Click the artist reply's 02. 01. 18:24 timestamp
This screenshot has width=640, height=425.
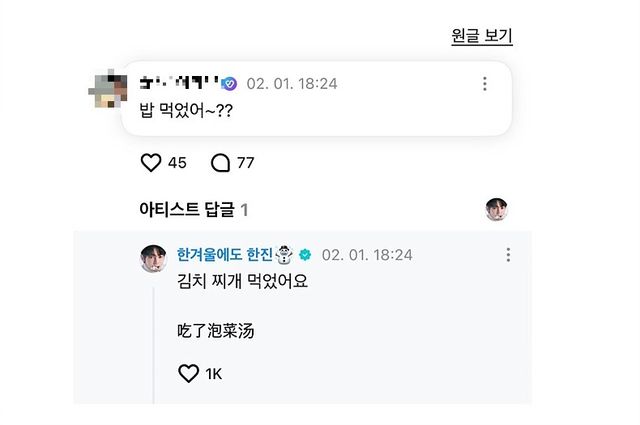(367, 255)
